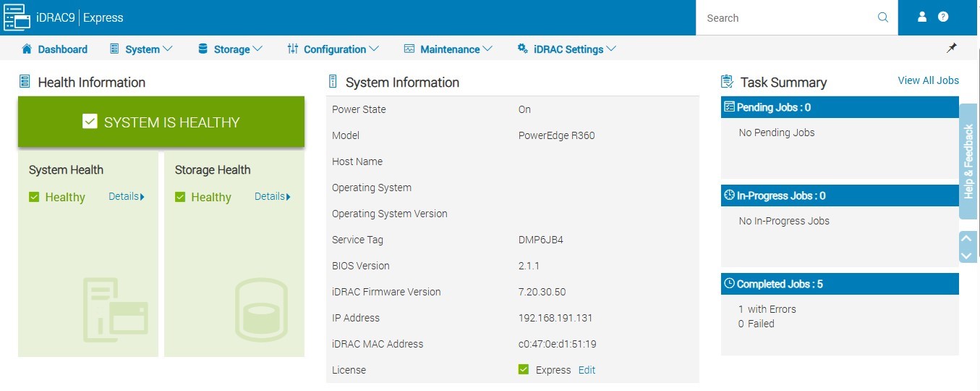Screen dimensions: 980x391
Task: Click the '1 with Errors' completed jobs text
Action: coord(767,309)
